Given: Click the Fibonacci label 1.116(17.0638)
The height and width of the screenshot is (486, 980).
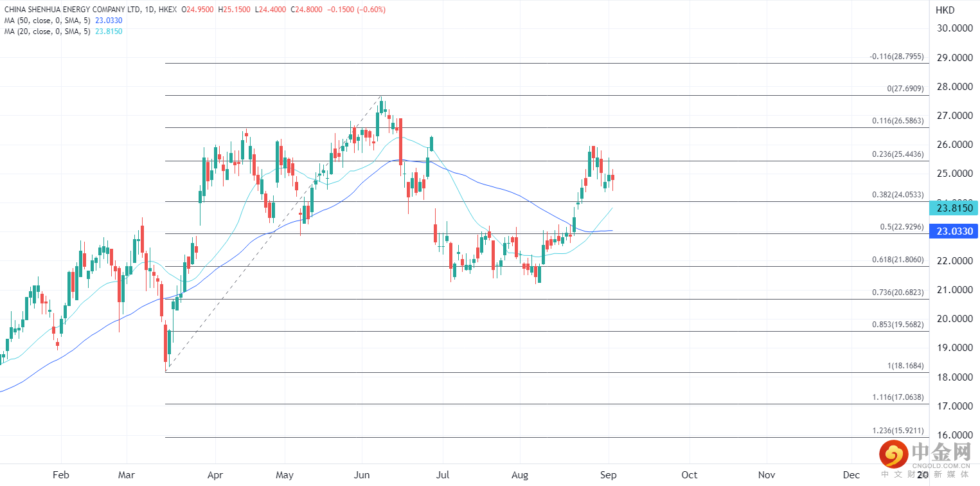Looking at the screenshot, I should (898, 398).
